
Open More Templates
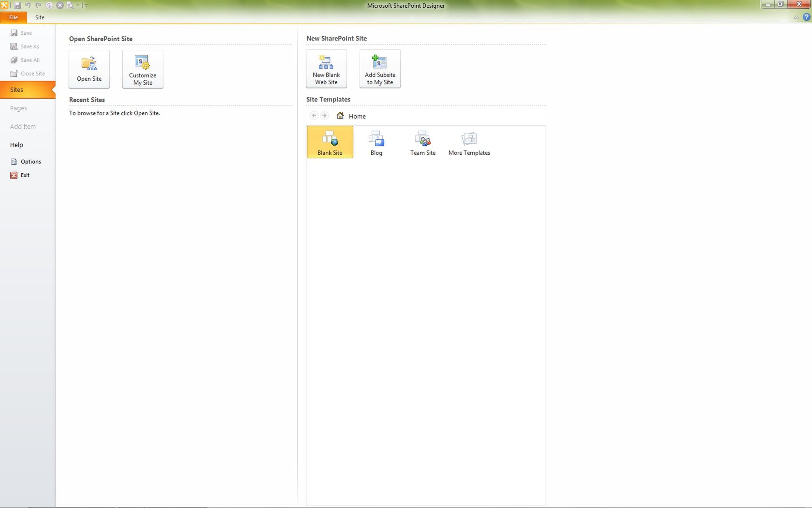pos(469,142)
